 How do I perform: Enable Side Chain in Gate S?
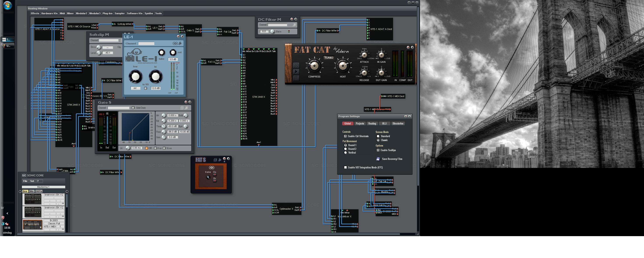pyautogui.click(x=133, y=108)
